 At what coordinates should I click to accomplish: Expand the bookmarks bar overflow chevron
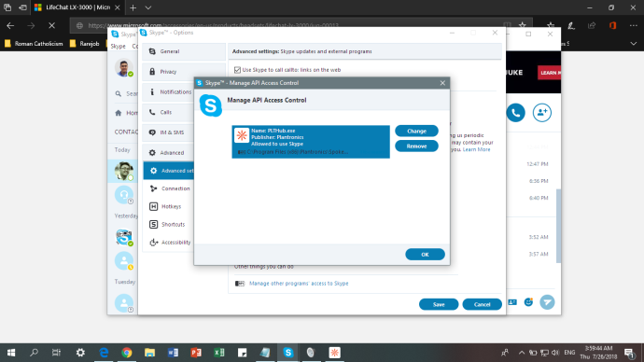(x=634, y=44)
